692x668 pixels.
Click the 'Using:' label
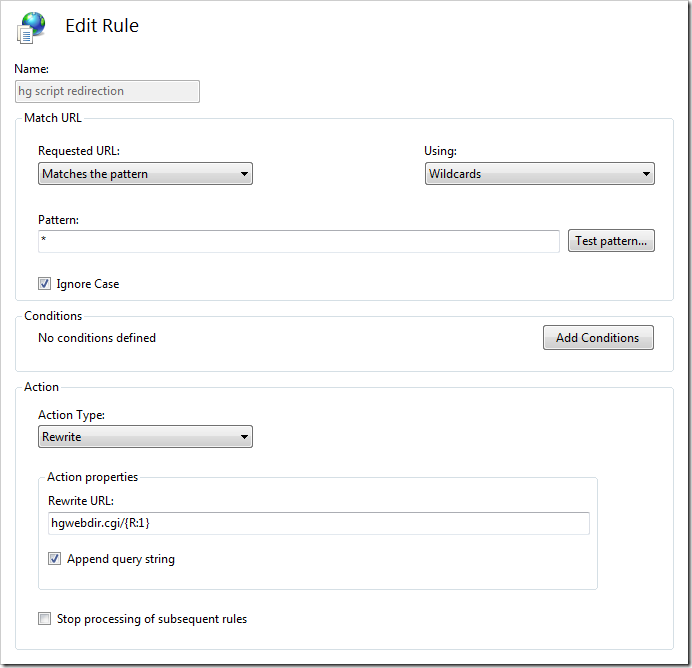pos(440,151)
